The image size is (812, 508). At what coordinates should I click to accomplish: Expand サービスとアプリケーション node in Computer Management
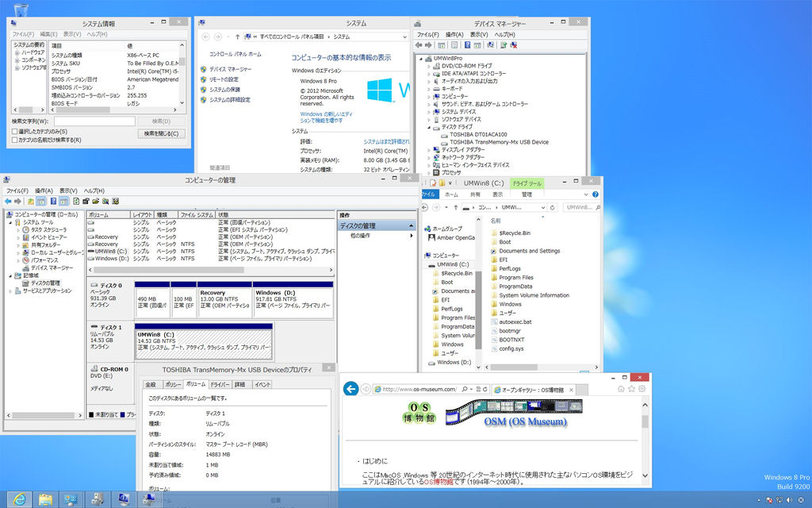click(x=10, y=291)
